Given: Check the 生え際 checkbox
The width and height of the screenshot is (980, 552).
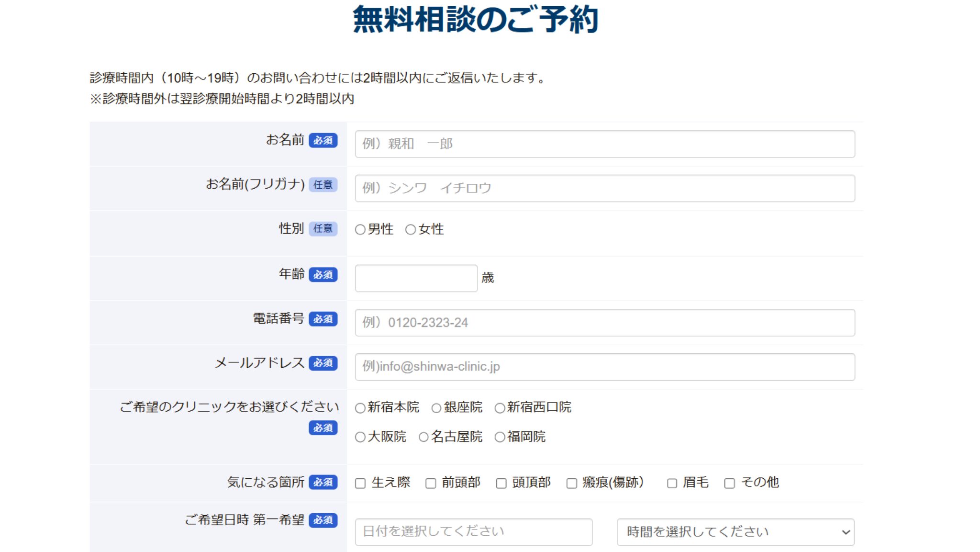Looking at the screenshot, I should pyautogui.click(x=360, y=484).
